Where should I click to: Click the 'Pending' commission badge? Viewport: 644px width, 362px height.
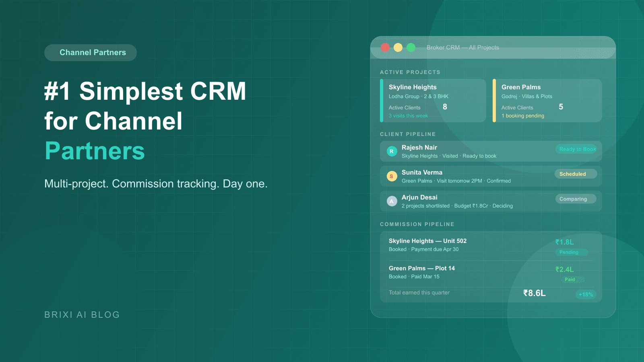(x=572, y=252)
